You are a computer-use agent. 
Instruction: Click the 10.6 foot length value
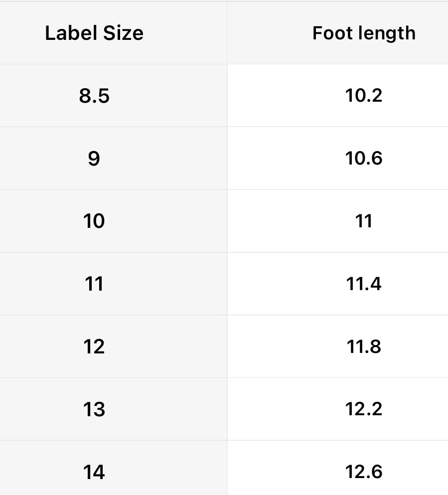(x=364, y=159)
